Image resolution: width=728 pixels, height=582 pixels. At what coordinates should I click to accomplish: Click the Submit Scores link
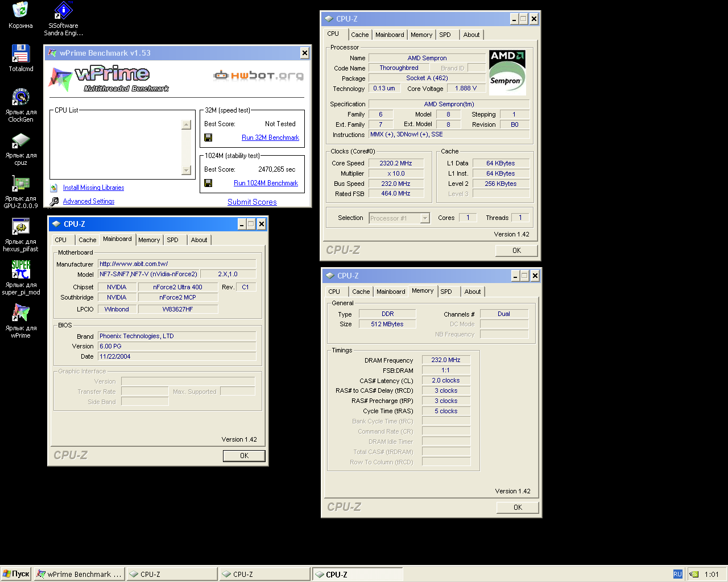(252, 202)
